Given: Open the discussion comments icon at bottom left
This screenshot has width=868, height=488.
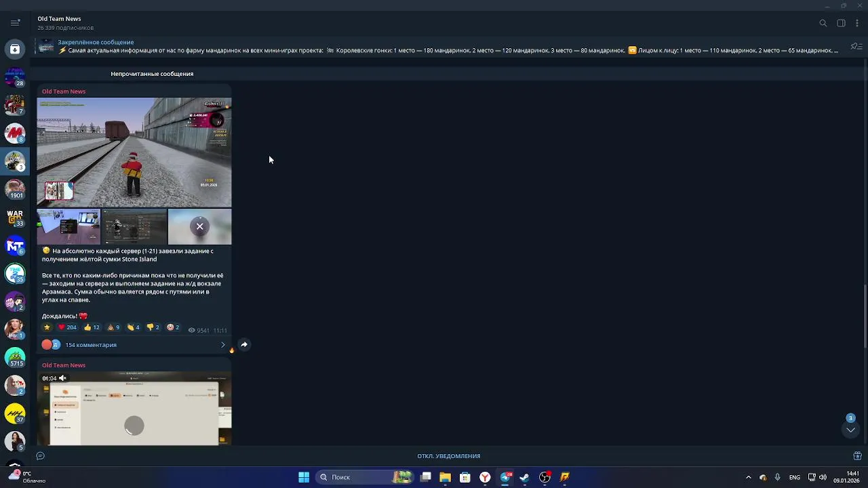Looking at the screenshot, I should [41, 456].
